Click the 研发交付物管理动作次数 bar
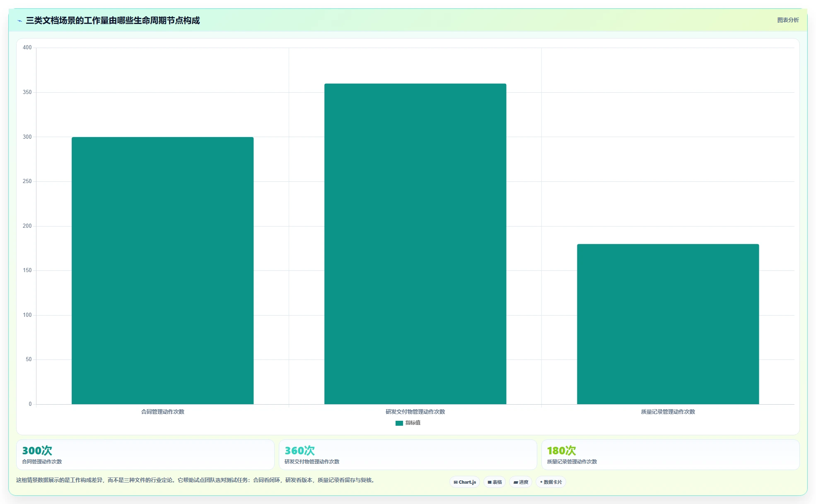 point(415,244)
